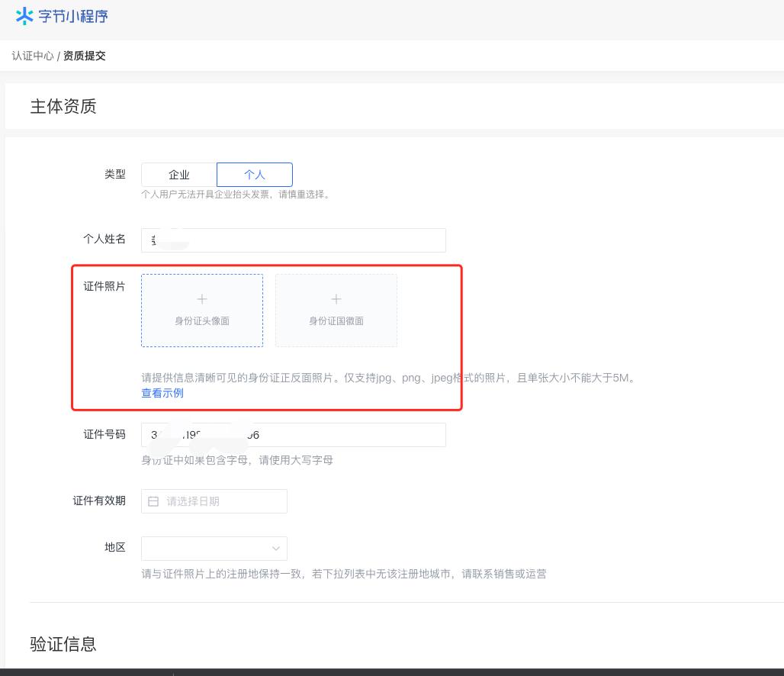Focus the 个人姓名 input field
The image size is (784, 676).
click(305, 240)
